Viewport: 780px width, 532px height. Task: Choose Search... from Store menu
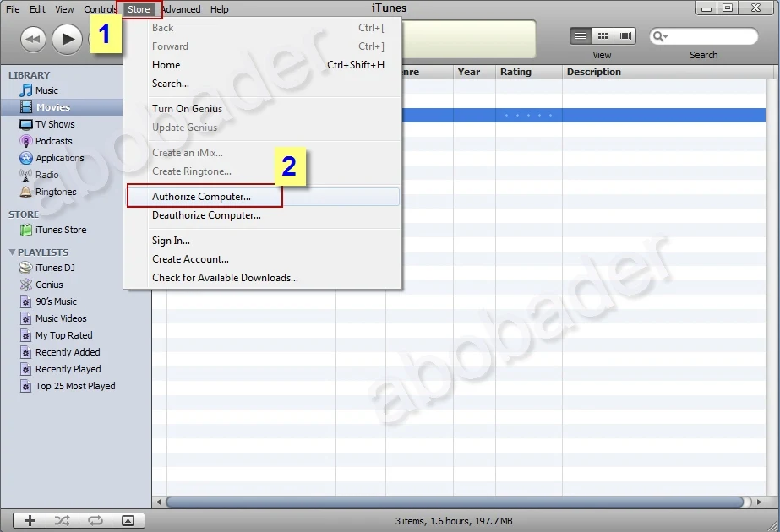pyautogui.click(x=262, y=84)
